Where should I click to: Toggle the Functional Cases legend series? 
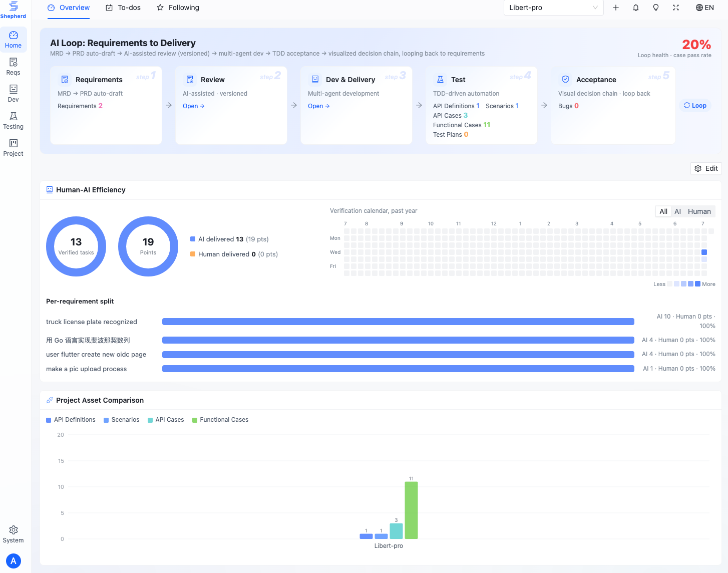(x=220, y=420)
